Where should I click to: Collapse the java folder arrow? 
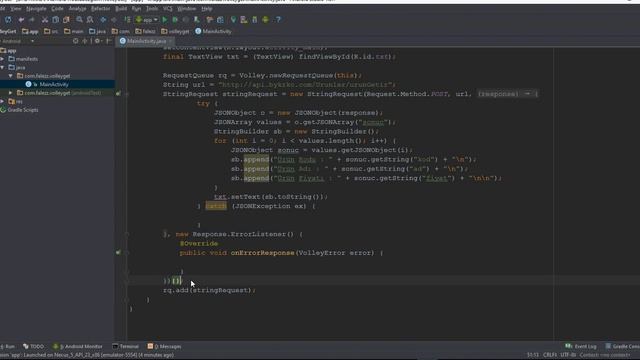pyautogui.click(x=2, y=67)
